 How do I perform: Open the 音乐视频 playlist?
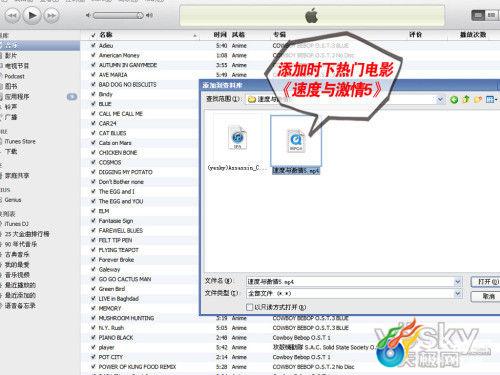point(17,275)
